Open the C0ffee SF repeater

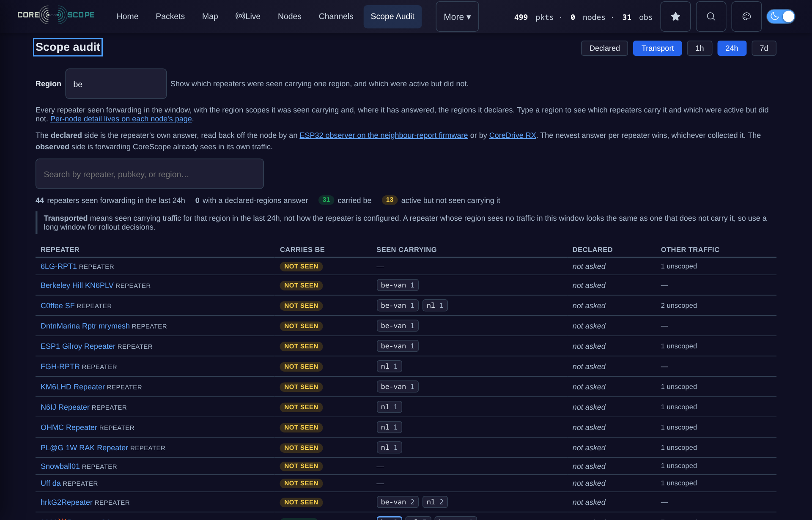58,306
